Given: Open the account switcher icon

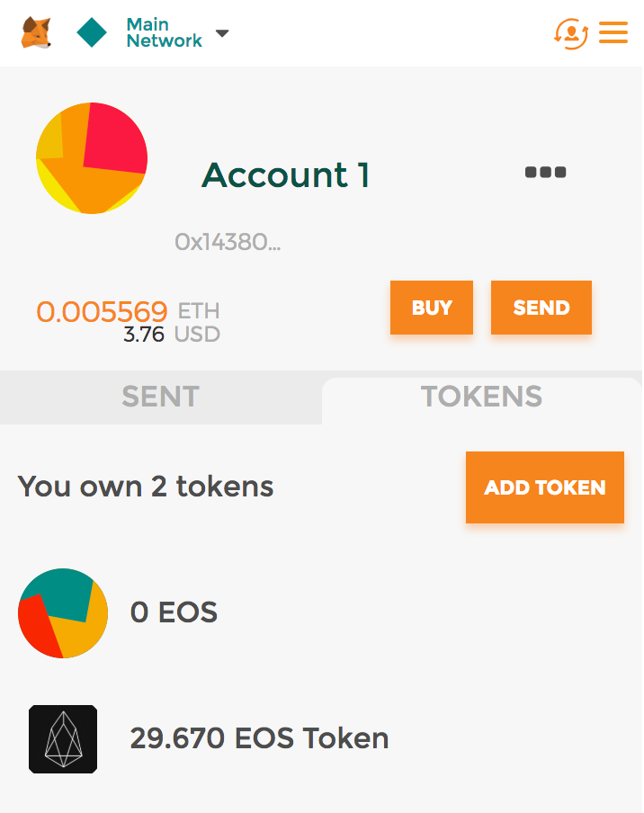Looking at the screenshot, I should tap(571, 33).
